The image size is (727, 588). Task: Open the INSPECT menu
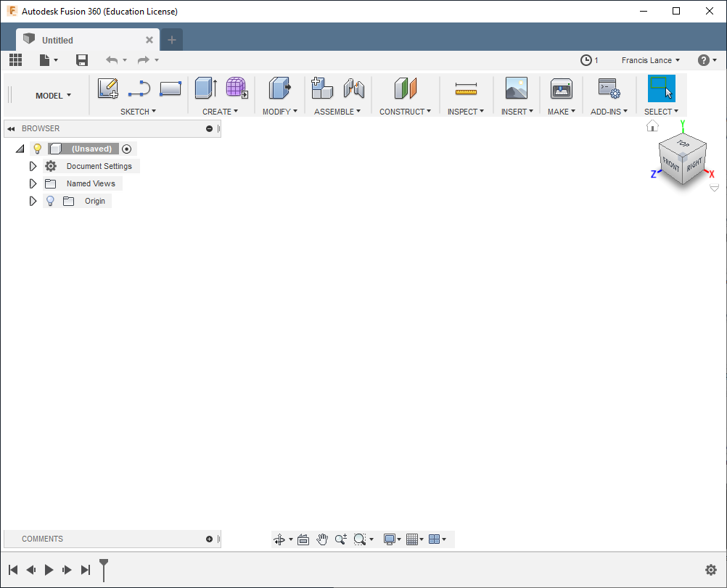(466, 112)
